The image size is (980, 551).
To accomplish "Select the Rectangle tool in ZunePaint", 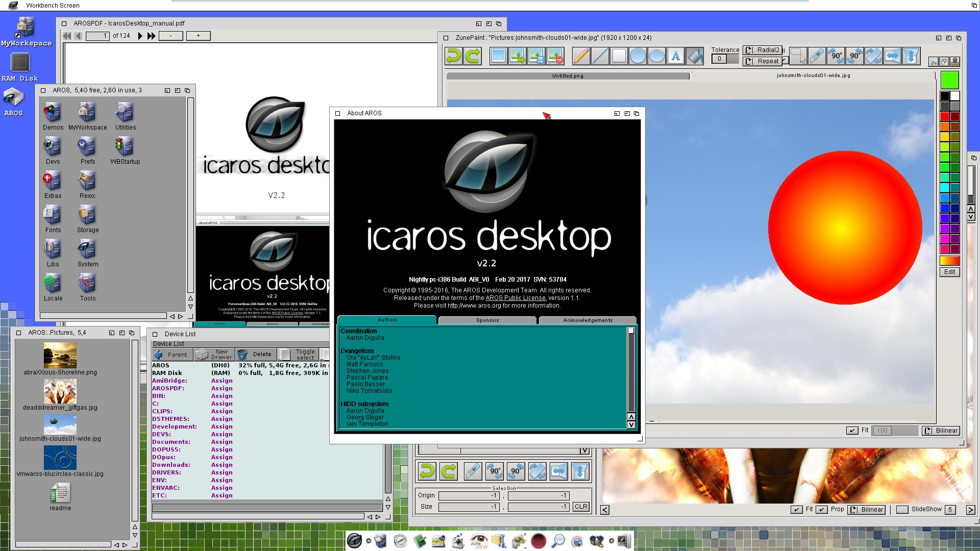I will (619, 56).
